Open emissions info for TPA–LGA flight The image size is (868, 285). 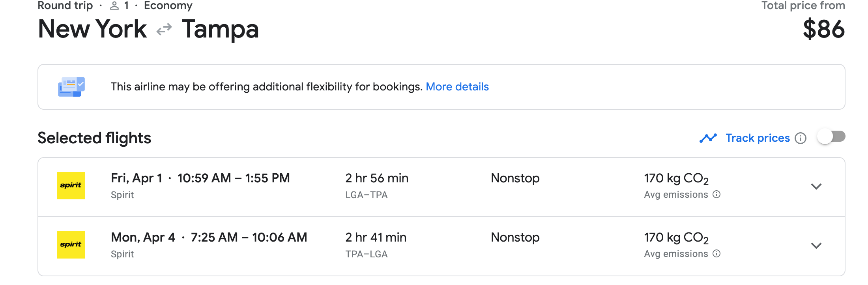click(716, 253)
